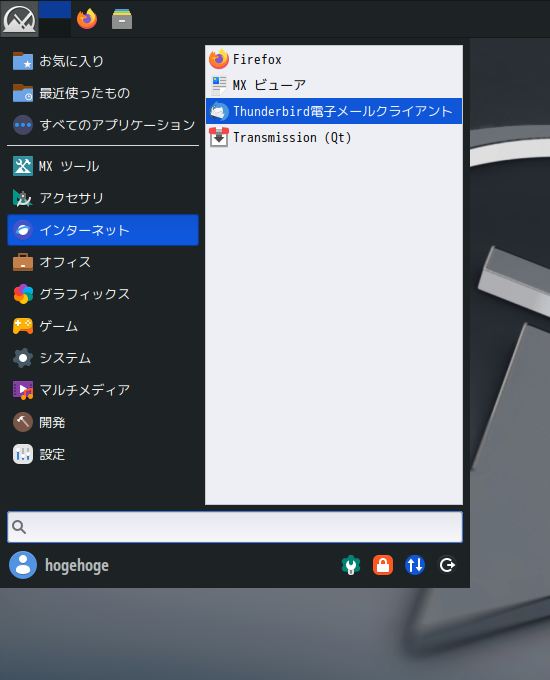This screenshot has height=680, width=550.
Task: Start MX ビューア
Action: [334, 85]
